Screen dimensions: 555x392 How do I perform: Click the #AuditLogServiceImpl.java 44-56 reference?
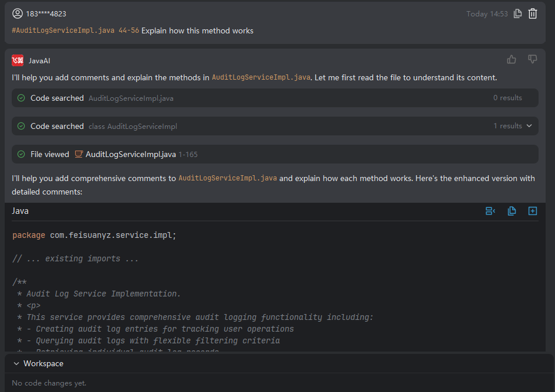75,30
